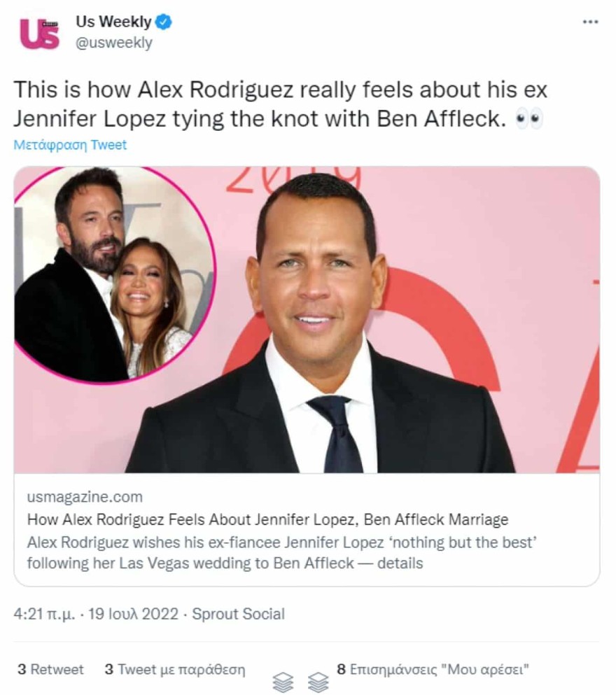Click the Μετάφραση Tweet translate link
The width and height of the screenshot is (616, 695).
pos(70,145)
